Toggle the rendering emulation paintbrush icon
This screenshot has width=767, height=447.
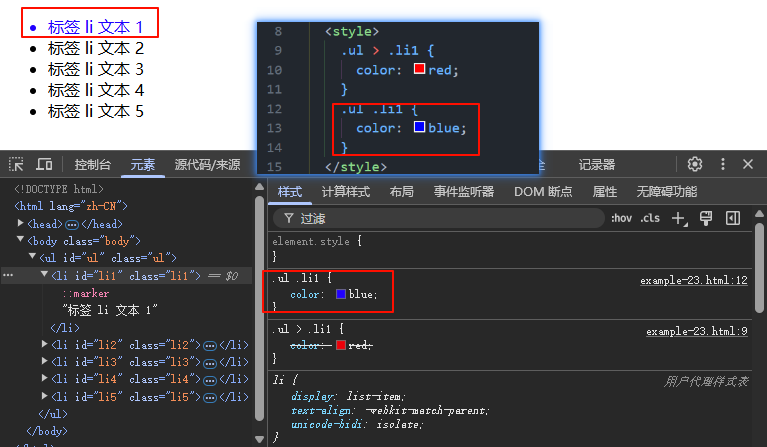click(705, 218)
